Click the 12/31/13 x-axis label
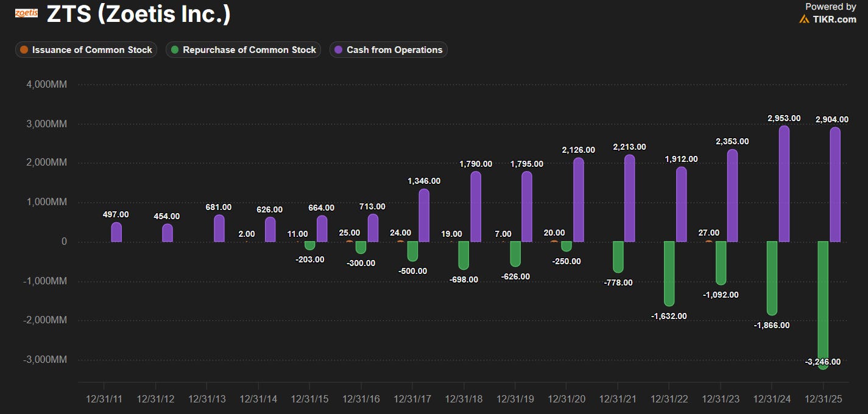This screenshot has width=868, height=414. click(x=207, y=399)
